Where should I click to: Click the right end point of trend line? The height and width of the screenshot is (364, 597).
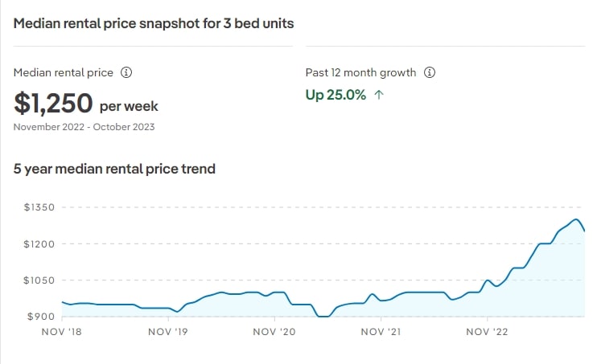tap(584, 230)
